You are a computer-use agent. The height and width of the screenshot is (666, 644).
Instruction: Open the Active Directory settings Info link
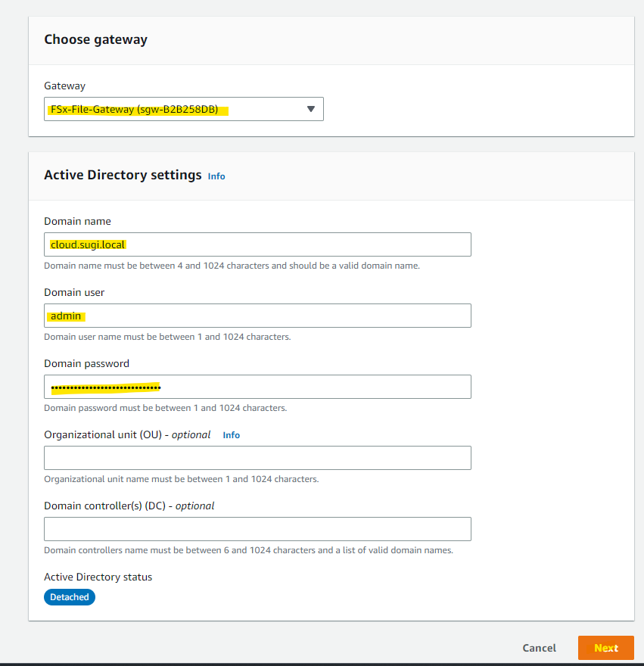pyautogui.click(x=216, y=176)
